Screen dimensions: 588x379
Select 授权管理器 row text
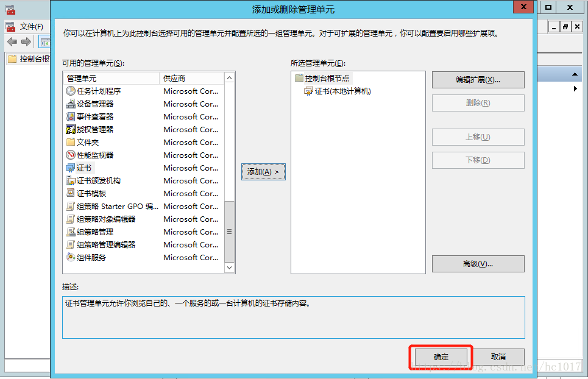pyautogui.click(x=95, y=129)
